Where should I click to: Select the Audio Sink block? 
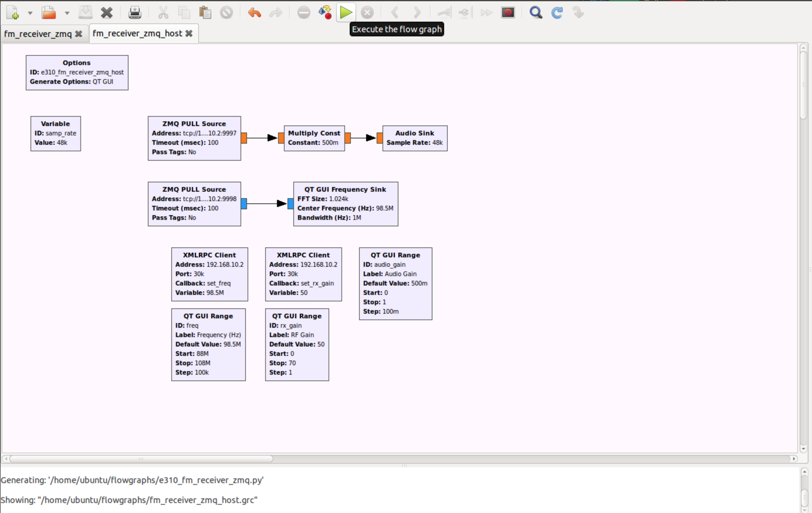coord(414,138)
